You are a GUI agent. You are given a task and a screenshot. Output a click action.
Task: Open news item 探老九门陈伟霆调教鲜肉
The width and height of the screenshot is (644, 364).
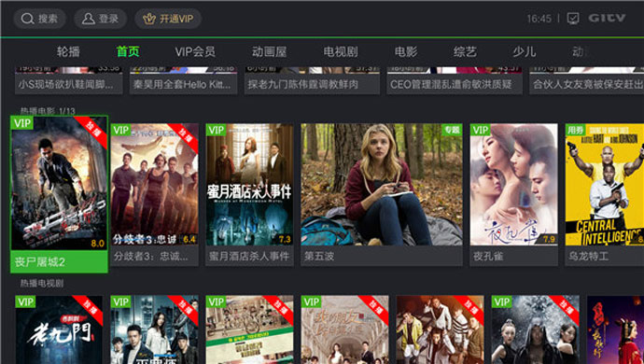pos(312,81)
